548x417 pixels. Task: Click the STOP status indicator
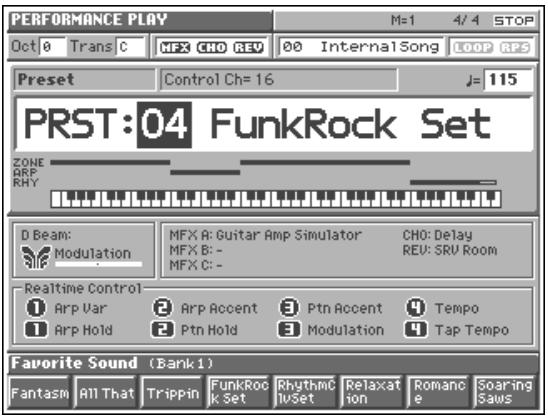click(x=514, y=21)
